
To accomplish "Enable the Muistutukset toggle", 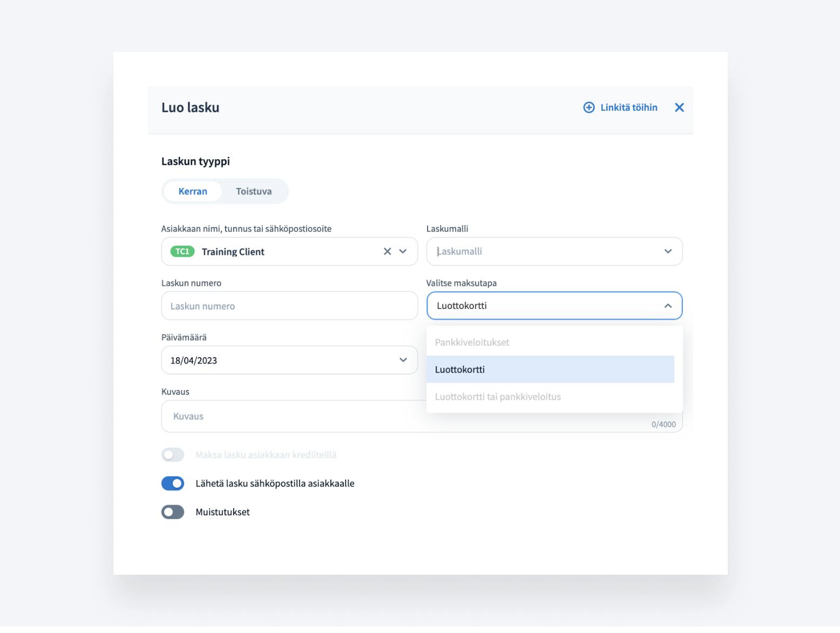I will click(173, 512).
